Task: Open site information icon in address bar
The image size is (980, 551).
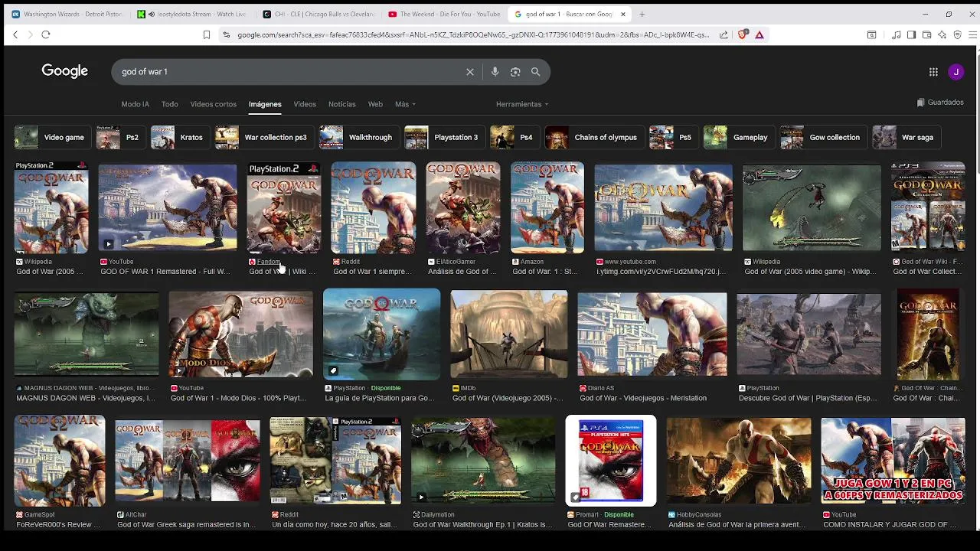Action: (x=226, y=34)
